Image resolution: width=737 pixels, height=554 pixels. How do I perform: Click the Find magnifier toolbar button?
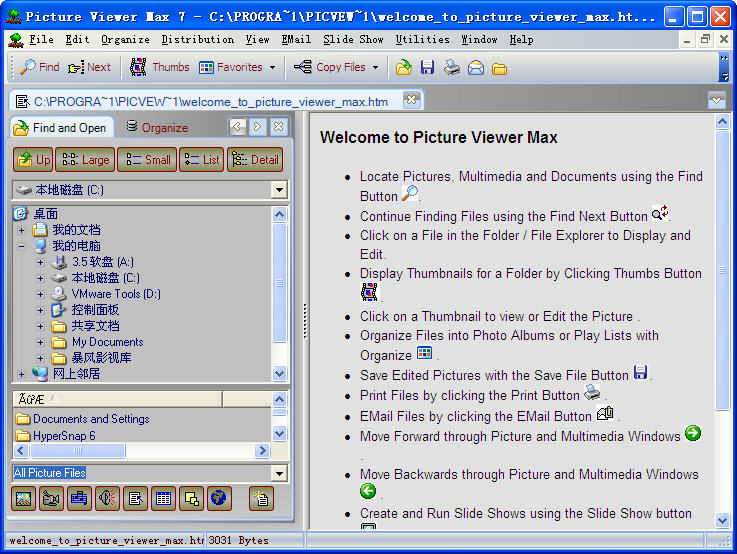click(x=39, y=67)
